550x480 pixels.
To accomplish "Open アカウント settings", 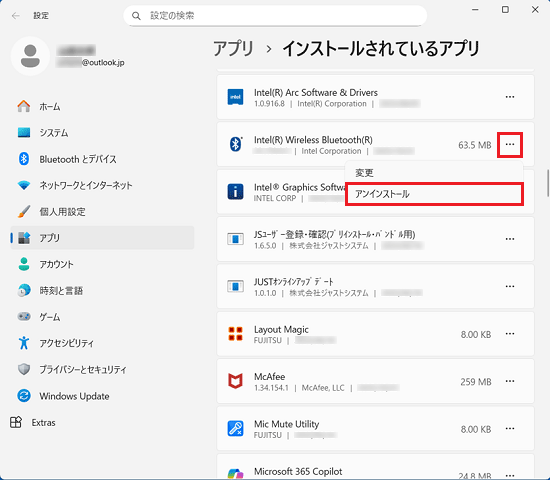I will coord(102,264).
